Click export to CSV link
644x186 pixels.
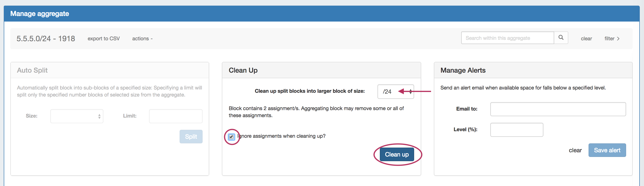pyautogui.click(x=103, y=39)
